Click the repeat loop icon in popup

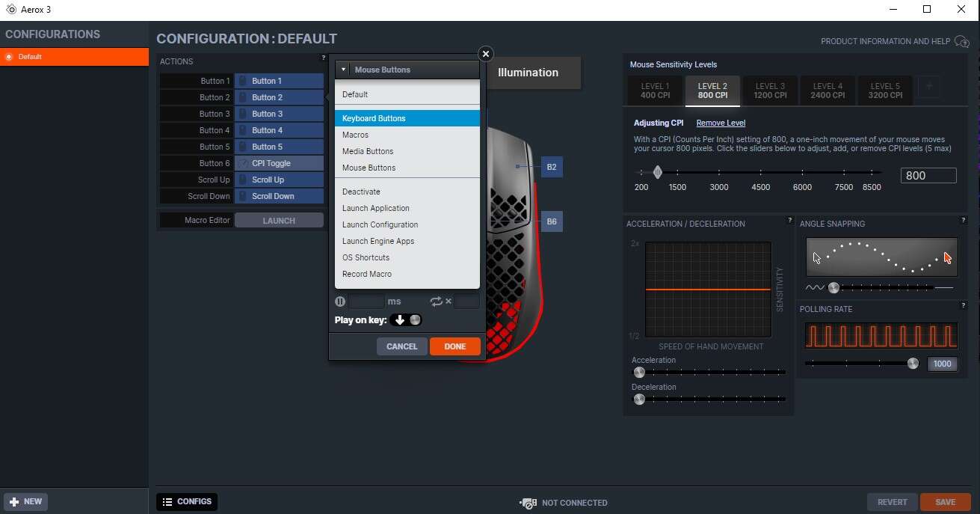click(x=437, y=302)
